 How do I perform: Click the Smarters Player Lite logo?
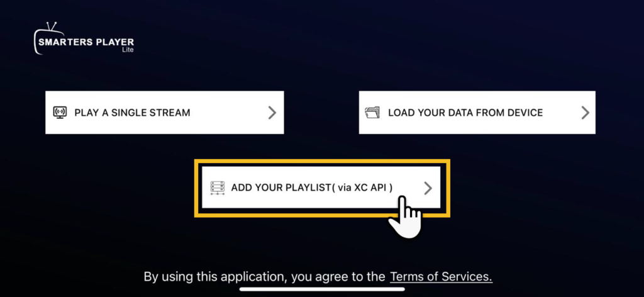(84, 38)
